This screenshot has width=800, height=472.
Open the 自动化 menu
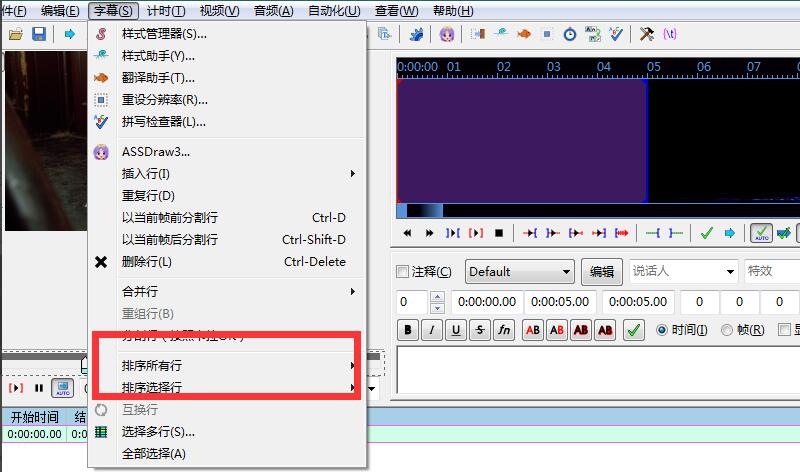coord(334,11)
